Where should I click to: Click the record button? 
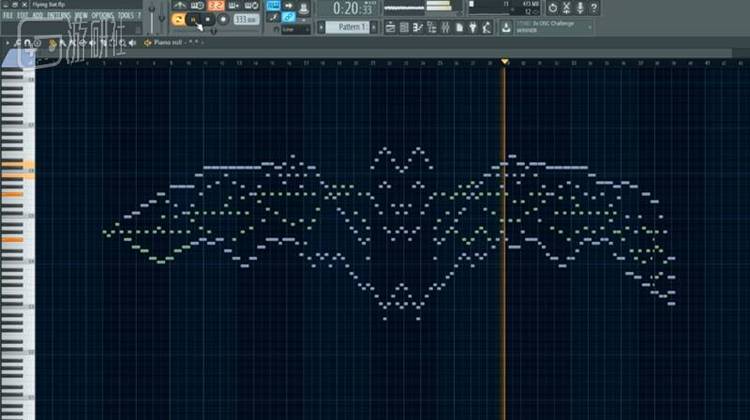coord(223,19)
